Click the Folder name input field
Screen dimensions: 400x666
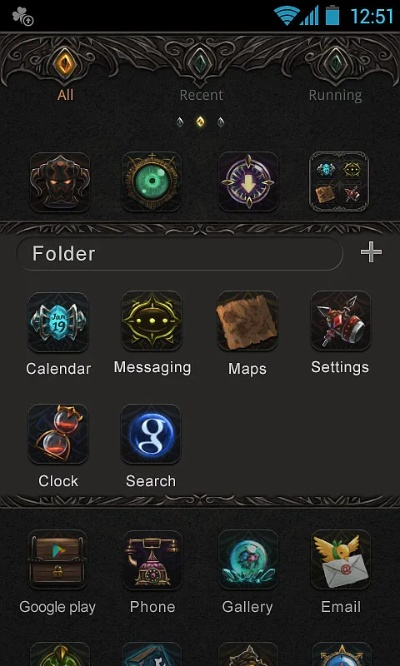pos(179,254)
